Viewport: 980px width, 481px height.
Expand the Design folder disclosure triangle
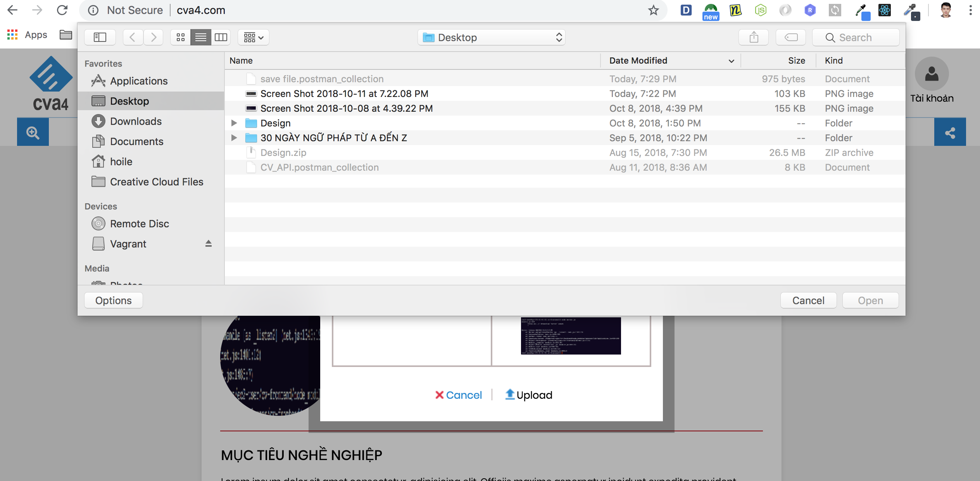click(234, 123)
